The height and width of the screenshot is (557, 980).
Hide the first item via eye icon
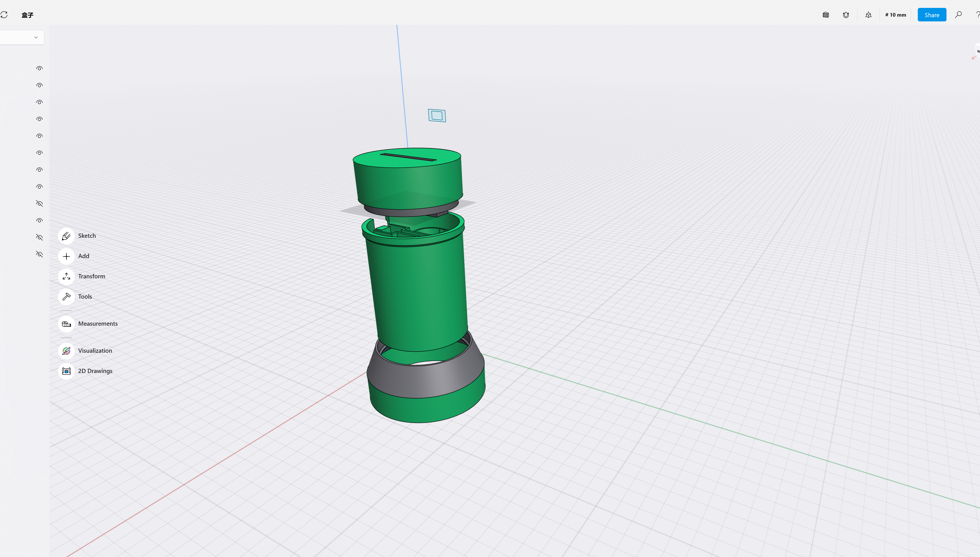tap(39, 68)
